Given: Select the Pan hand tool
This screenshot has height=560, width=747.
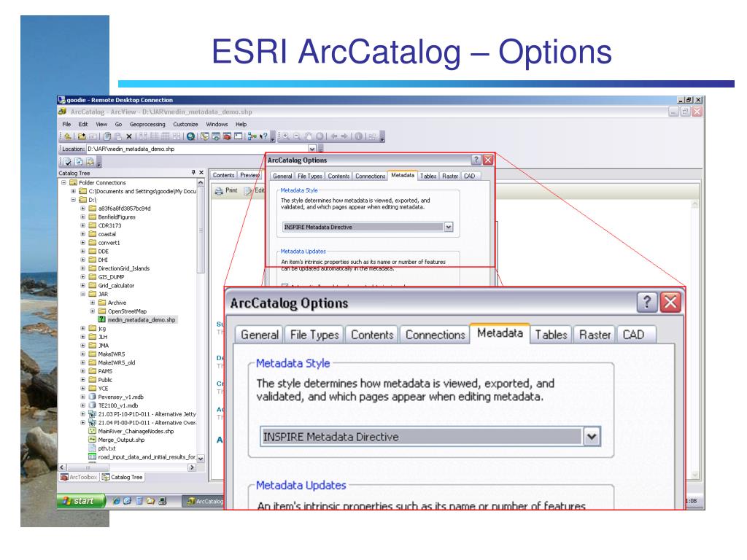Looking at the screenshot, I should click(309, 136).
